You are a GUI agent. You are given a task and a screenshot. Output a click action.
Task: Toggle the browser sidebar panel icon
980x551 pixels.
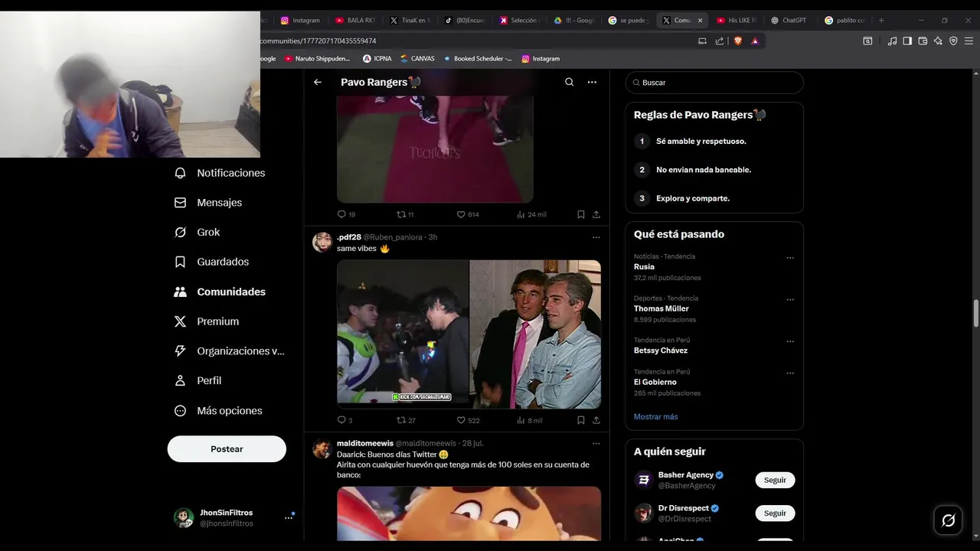coord(907,41)
